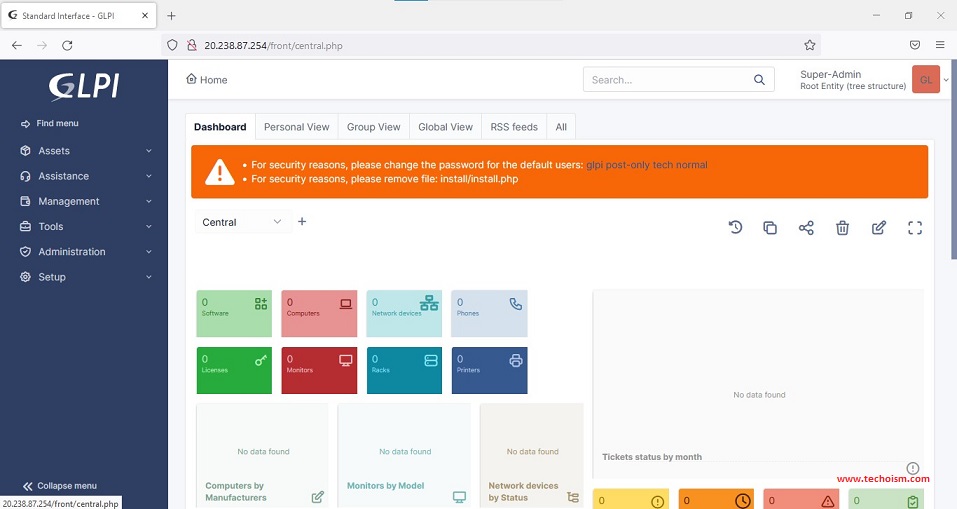
Task: Open the Phones count card
Action: pyautogui.click(x=489, y=314)
